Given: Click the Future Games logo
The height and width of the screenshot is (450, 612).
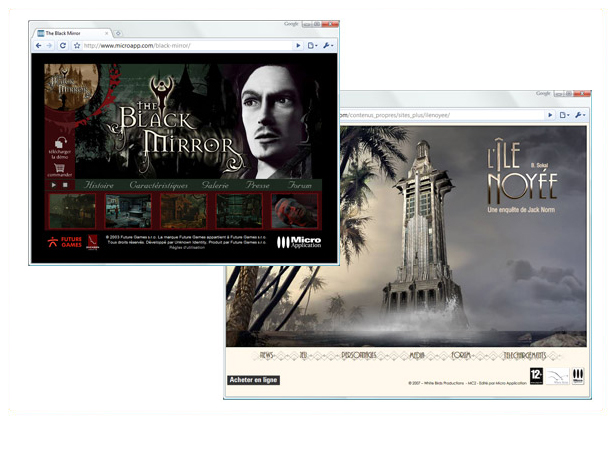Looking at the screenshot, I should click(x=64, y=242).
